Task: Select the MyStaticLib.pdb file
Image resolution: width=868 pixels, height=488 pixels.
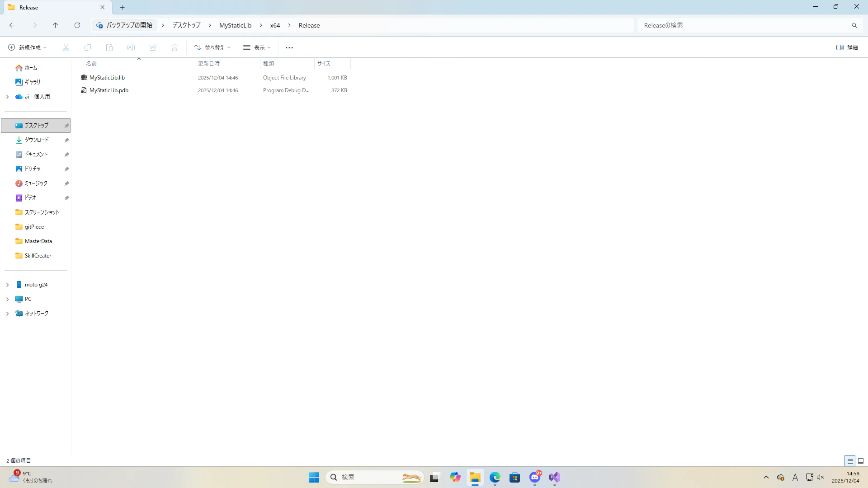Action: pos(109,90)
